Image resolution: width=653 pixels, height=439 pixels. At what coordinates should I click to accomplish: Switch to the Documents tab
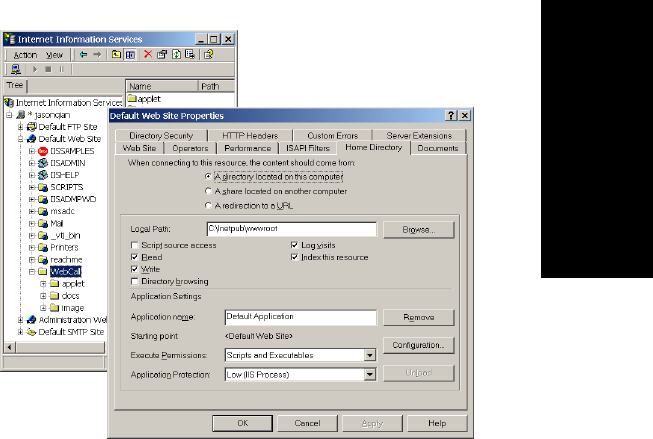[438, 148]
